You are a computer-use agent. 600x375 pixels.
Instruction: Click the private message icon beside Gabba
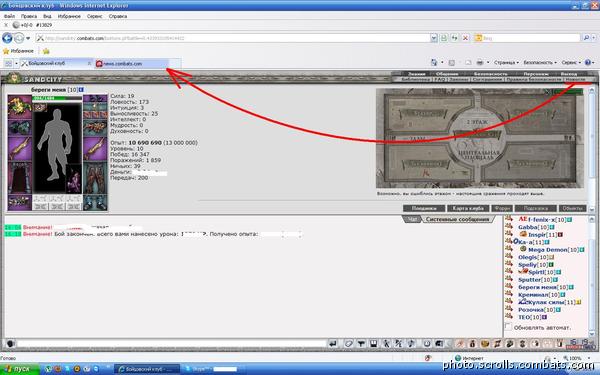click(x=509, y=226)
